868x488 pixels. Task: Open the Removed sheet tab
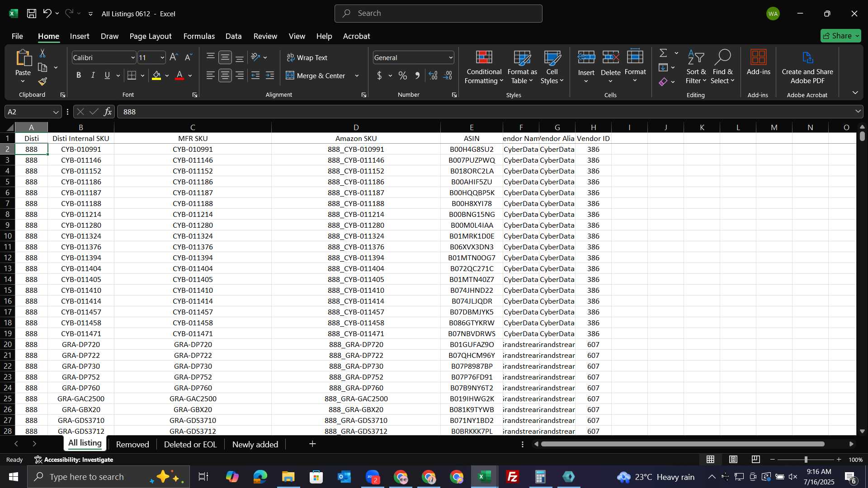coord(132,444)
